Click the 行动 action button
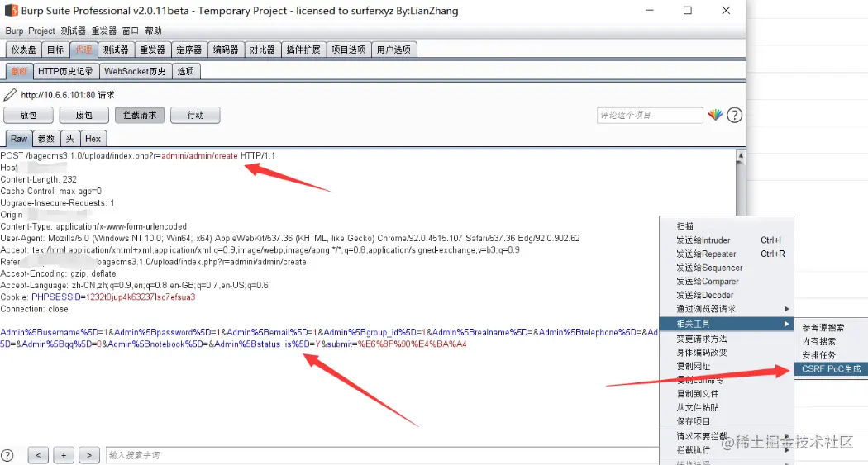This screenshot has height=465, width=868. (195, 115)
